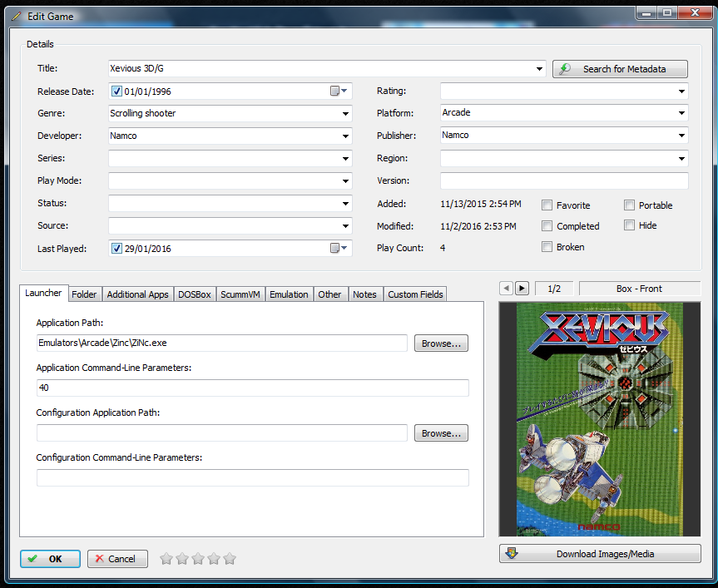
Task: Click the Box - Front image type label
Action: (639, 289)
